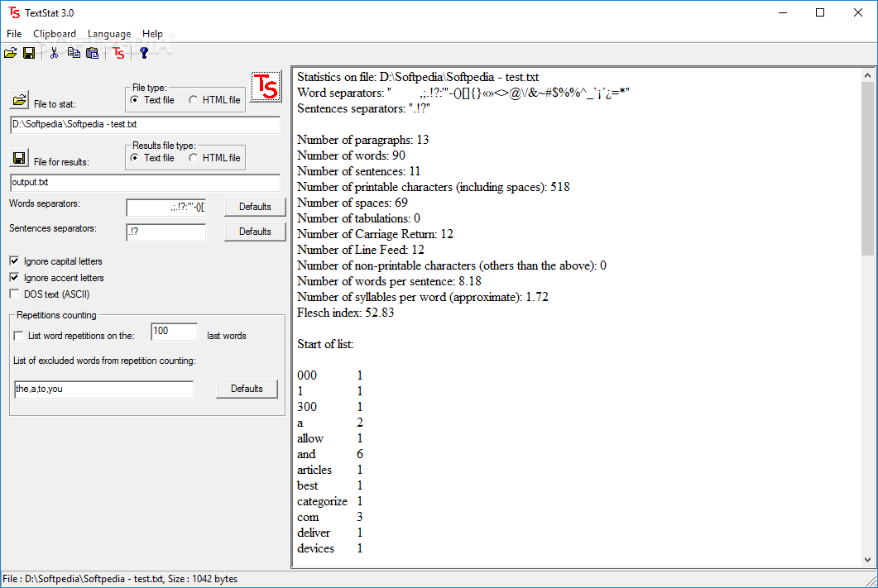The width and height of the screenshot is (878, 588).
Task: Select Text file under File type
Action: [152, 100]
